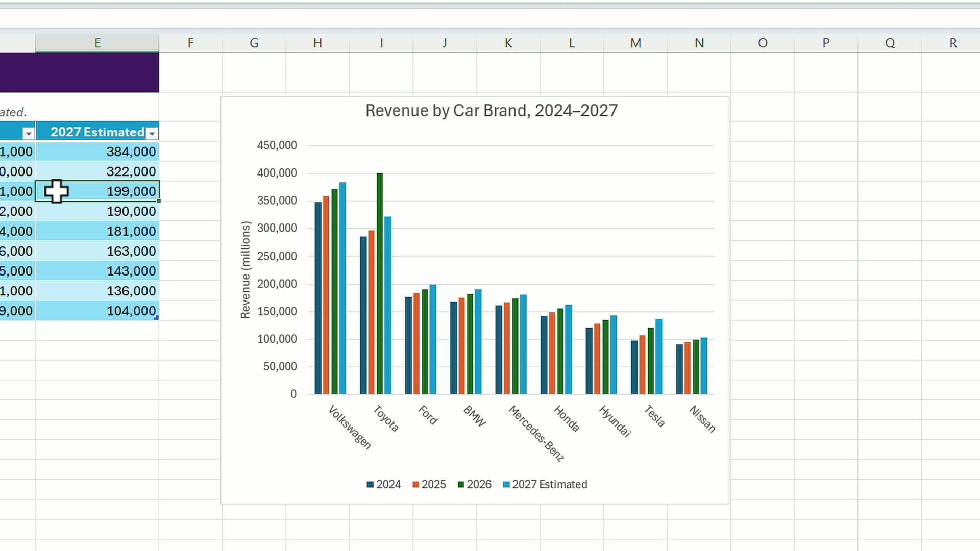Select Nissan's 2024 dark blue bar
The height and width of the screenshot is (551, 980).
(x=679, y=369)
